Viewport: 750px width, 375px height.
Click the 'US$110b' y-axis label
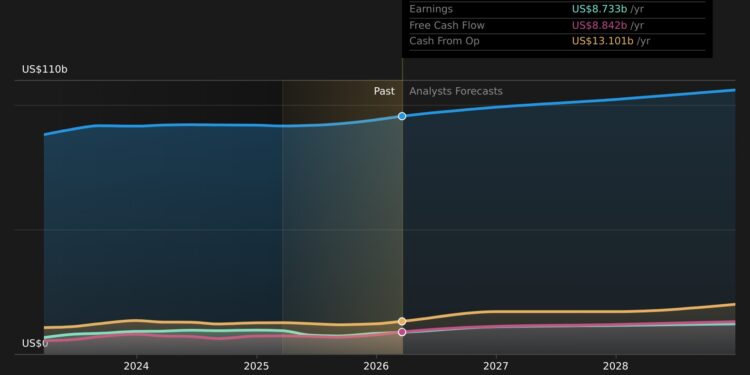tap(44, 70)
